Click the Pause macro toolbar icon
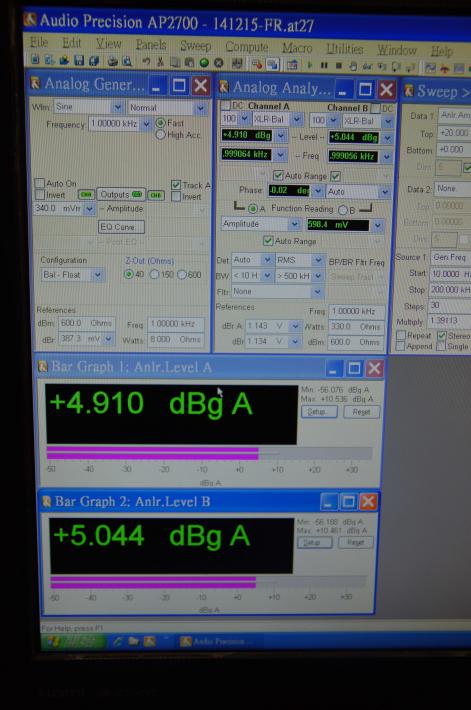471x710 pixels. [x=324, y=66]
